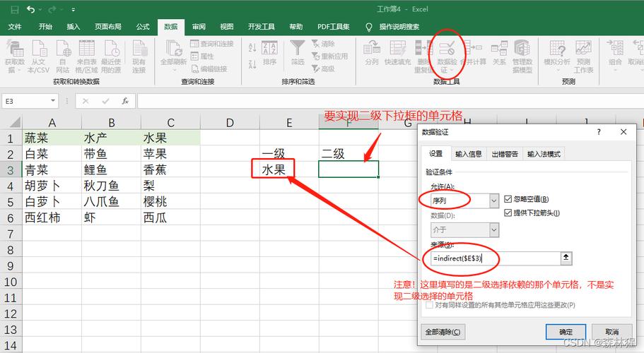The height and width of the screenshot is (353, 644).
Task: Select the 出错警告 tab in dialog
Action: pyautogui.click(x=505, y=154)
